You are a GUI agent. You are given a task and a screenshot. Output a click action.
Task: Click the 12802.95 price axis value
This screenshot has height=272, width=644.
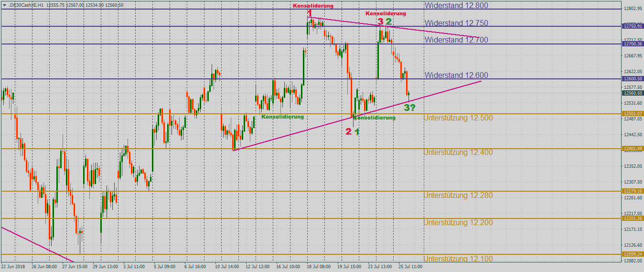[633, 9]
